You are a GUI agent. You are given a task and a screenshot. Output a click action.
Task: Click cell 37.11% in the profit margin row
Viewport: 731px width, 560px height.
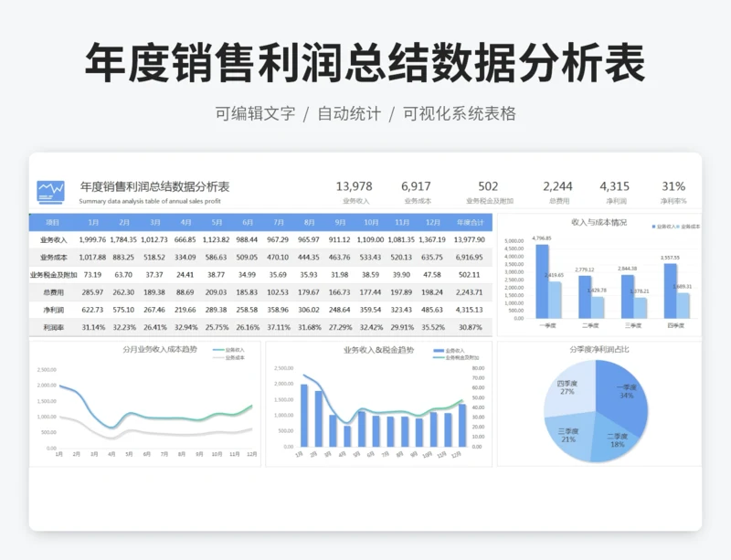click(279, 328)
